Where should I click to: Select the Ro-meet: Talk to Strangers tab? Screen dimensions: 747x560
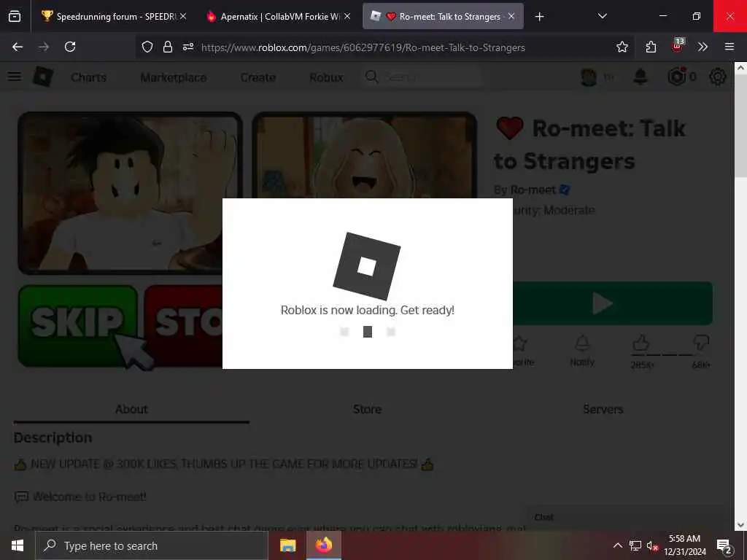[443, 17]
